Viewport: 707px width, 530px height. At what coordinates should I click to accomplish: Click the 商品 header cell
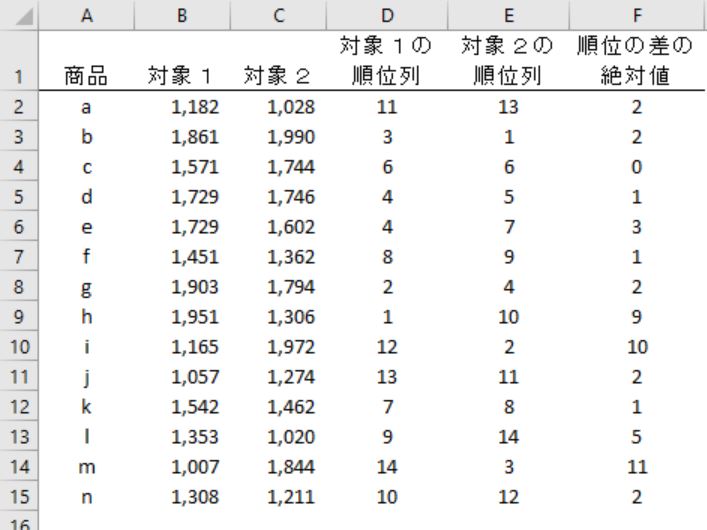pyautogui.click(x=86, y=60)
